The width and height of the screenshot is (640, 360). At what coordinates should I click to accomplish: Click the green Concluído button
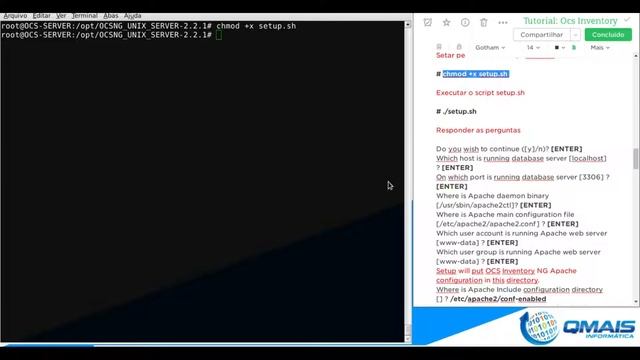[608, 35]
